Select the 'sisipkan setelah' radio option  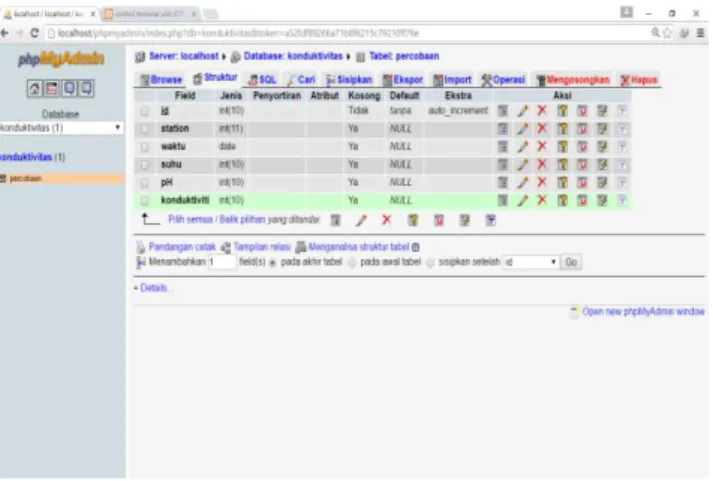click(430, 263)
